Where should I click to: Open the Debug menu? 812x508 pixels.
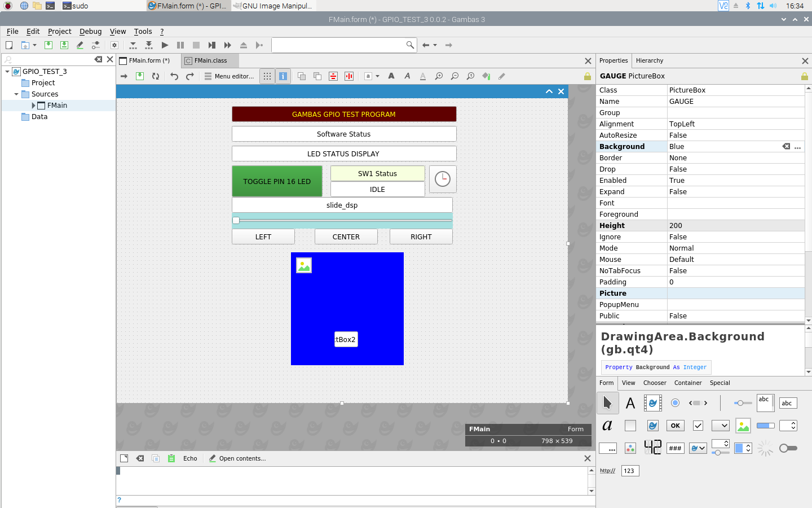tap(90, 32)
